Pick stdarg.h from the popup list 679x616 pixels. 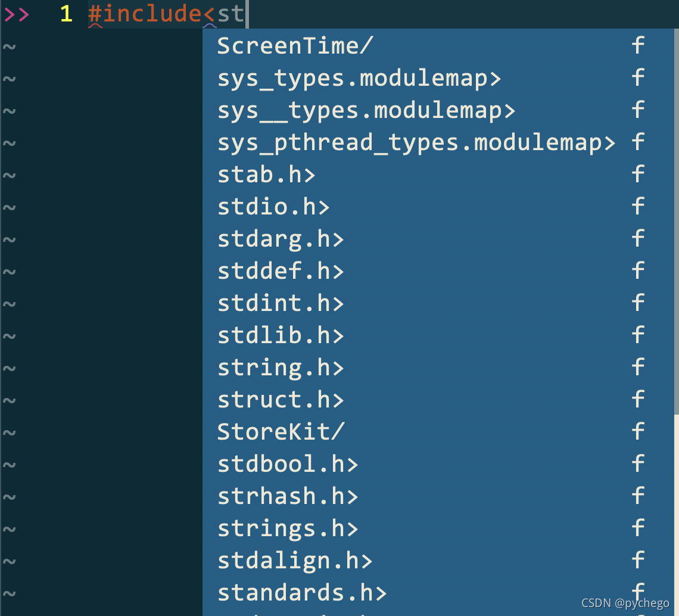(280, 238)
